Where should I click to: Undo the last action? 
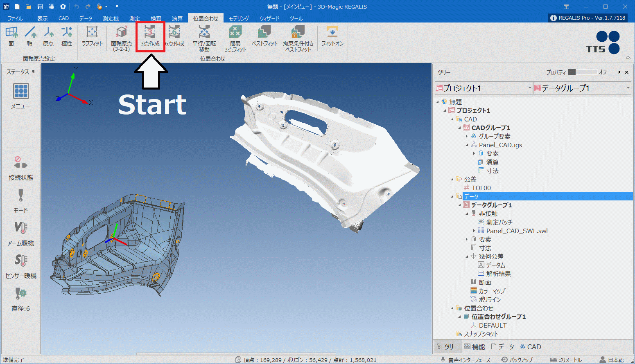pyautogui.click(x=77, y=7)
